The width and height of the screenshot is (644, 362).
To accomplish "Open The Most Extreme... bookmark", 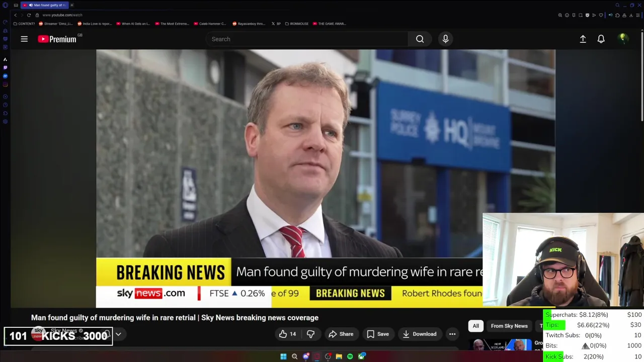I will [x=172, y=24].
